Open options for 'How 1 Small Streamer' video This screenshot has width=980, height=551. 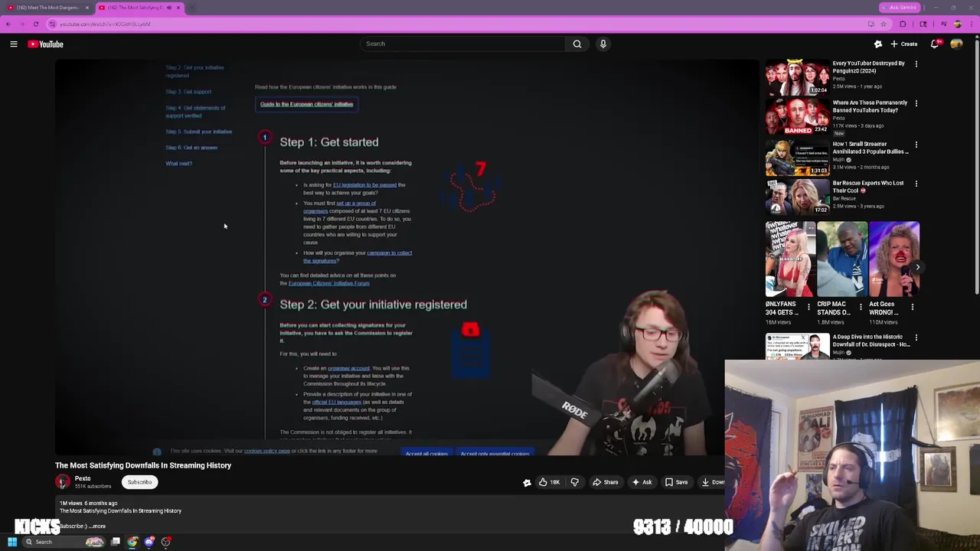pyautogui.click(x=916, y=145)
